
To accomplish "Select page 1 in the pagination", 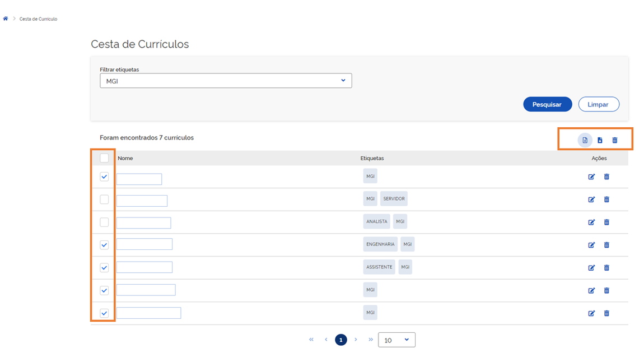I will tap(341, 340).
